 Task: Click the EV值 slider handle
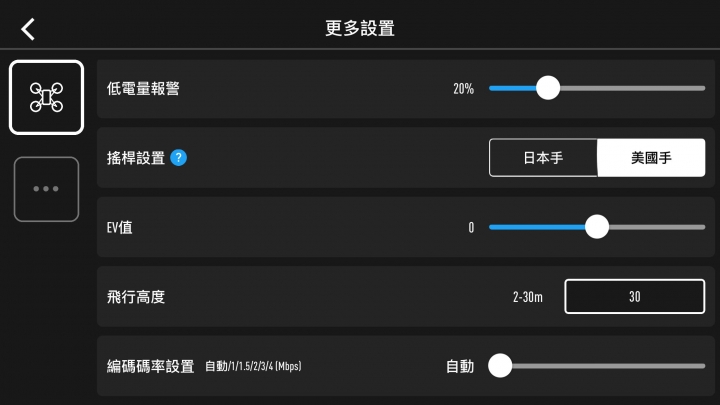597,227
